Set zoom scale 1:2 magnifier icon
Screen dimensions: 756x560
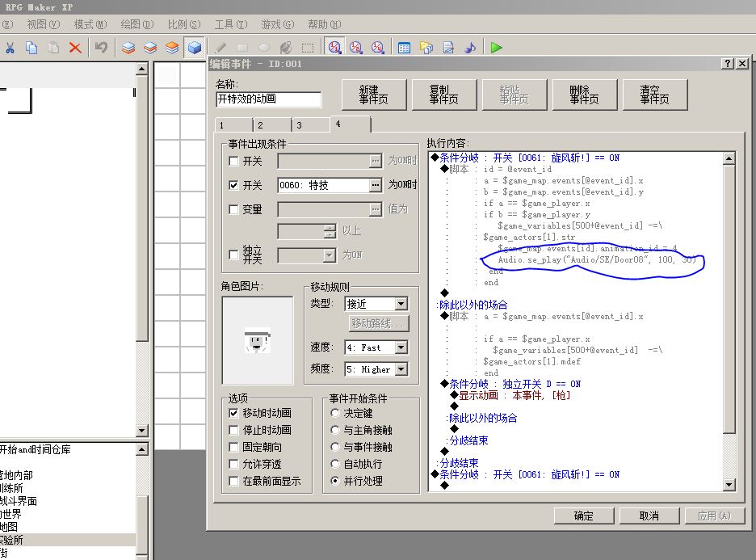click(x=356, y=47)
